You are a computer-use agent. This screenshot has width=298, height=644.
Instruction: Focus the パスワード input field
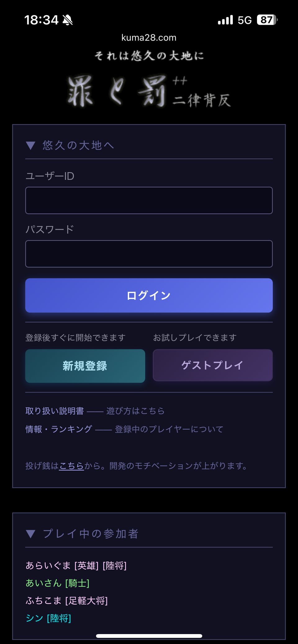click(x=149, y=254)
